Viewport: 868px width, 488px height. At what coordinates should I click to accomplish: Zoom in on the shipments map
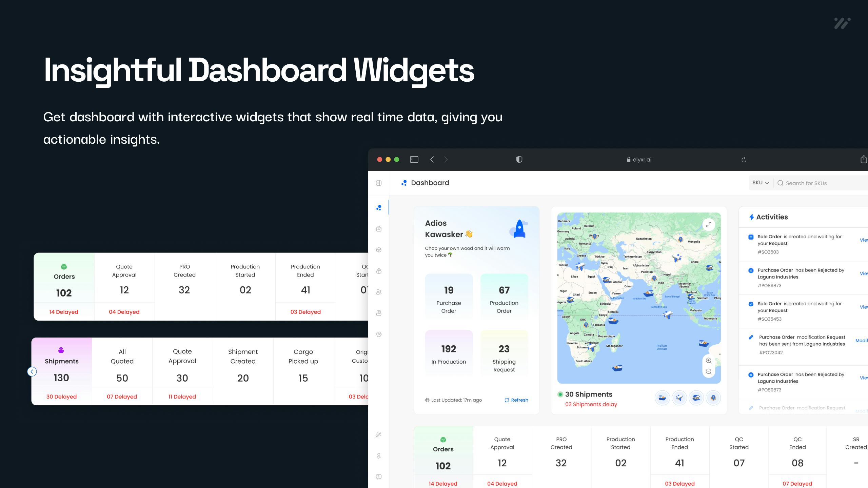pyautogui.click(x=709, y=361)
